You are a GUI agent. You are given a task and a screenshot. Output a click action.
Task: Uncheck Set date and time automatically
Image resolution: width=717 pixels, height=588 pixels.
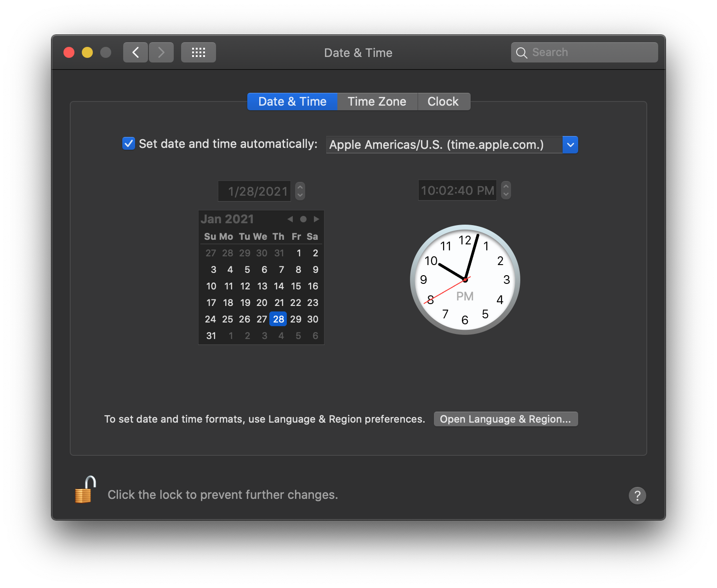point(129,144)
